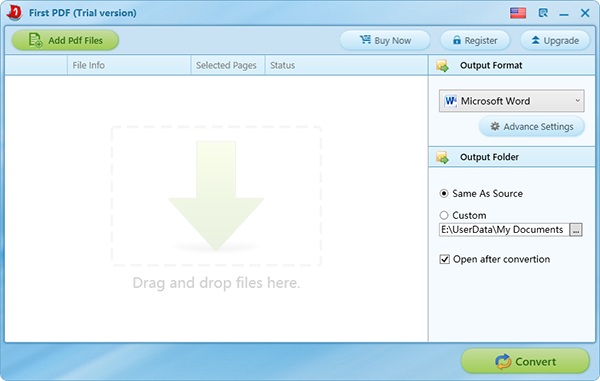The width and height of the screenshot is (600, 381).
Task: Click the Register button
Action: [475, 40]
